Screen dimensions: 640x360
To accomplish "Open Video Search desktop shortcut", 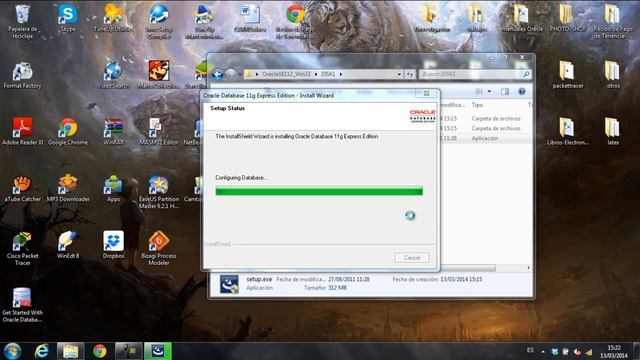I will (x=113, y=76).
